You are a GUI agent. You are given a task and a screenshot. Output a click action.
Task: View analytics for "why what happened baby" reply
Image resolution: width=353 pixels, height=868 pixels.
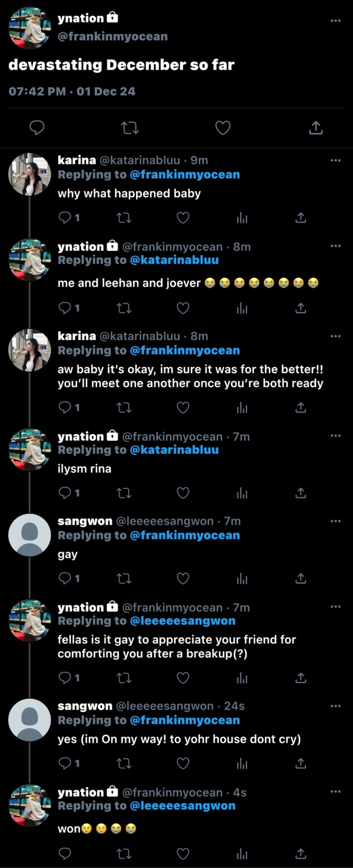(242, 218)
